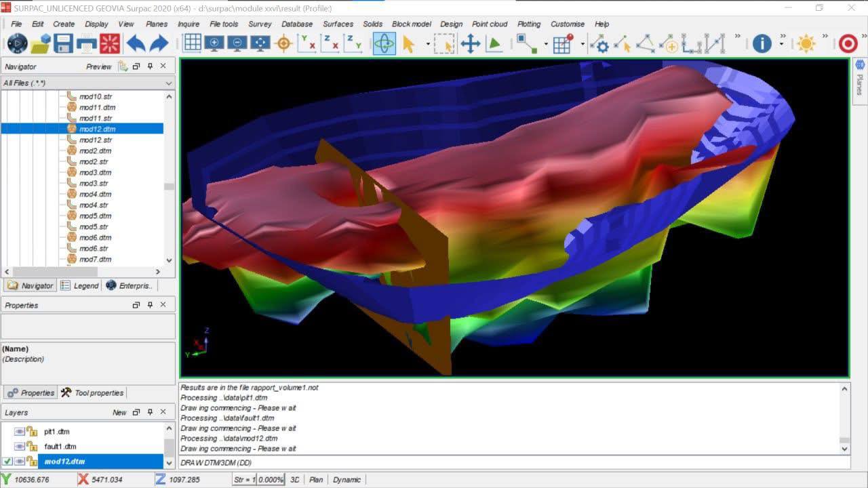Click the New layer button
868x488 pixels.
click(119, 412)
